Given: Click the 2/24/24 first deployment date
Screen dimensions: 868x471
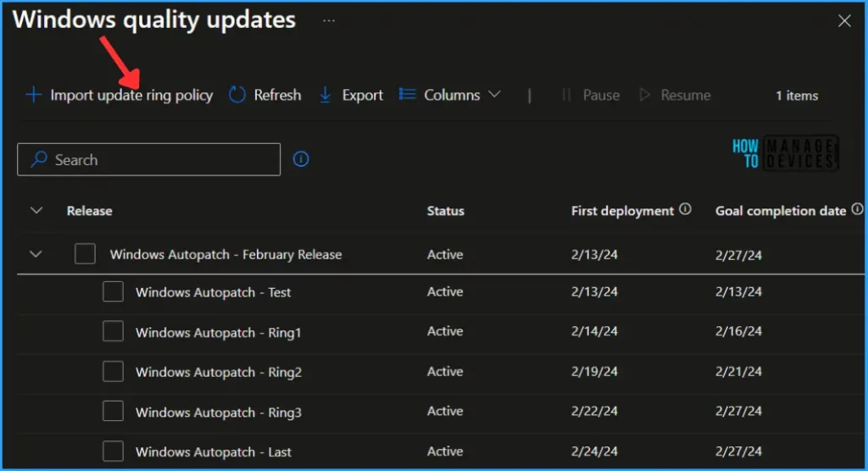Looking at the screenshot, I should click(x=594, y=451).
